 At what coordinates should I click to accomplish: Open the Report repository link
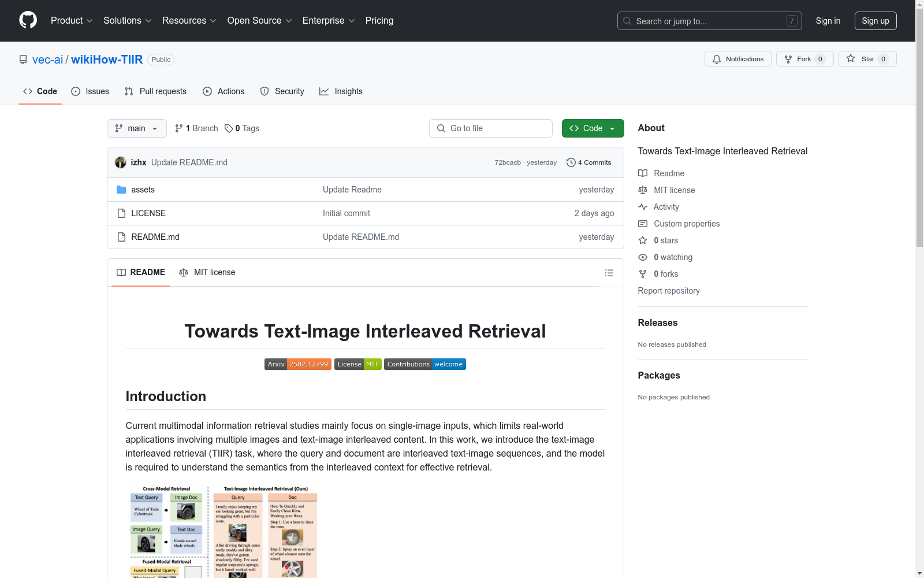[668, 291]
